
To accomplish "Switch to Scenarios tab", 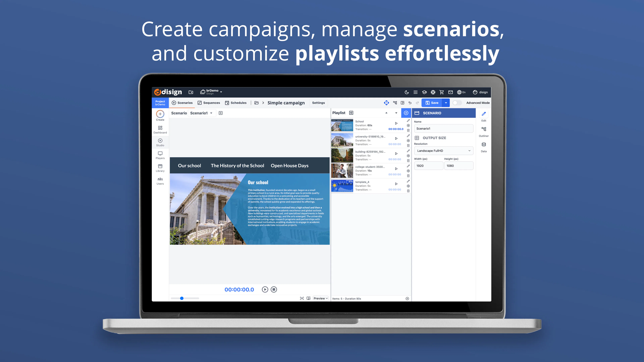I will [182, 103].
